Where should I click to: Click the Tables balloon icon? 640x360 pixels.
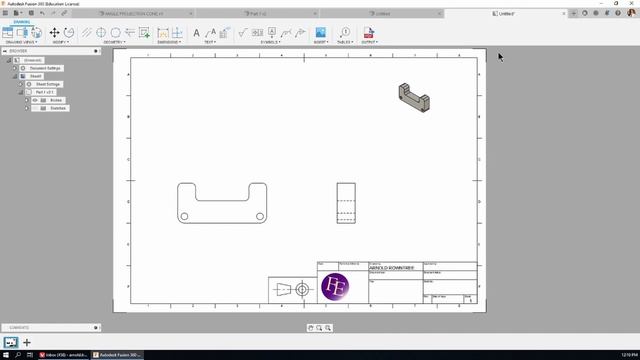tap(345, 33)
